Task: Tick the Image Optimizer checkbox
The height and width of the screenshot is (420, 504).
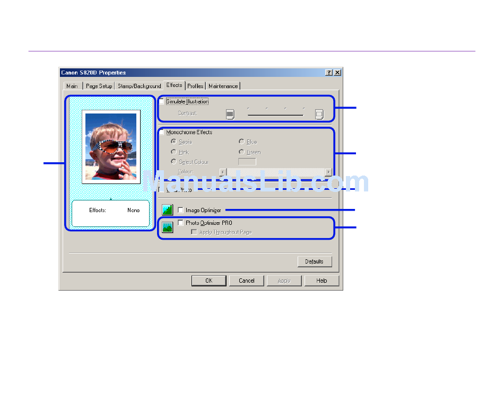Action: coord(180,210)
